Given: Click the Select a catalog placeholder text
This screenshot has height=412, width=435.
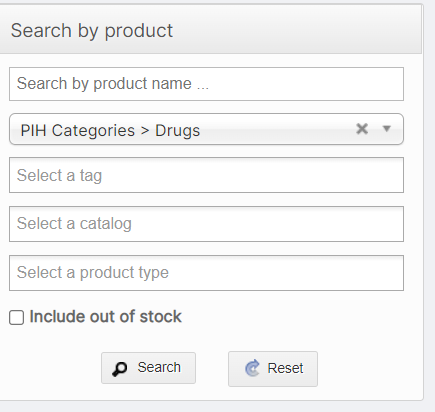Looking at the screenshot, I should [74, 224].
